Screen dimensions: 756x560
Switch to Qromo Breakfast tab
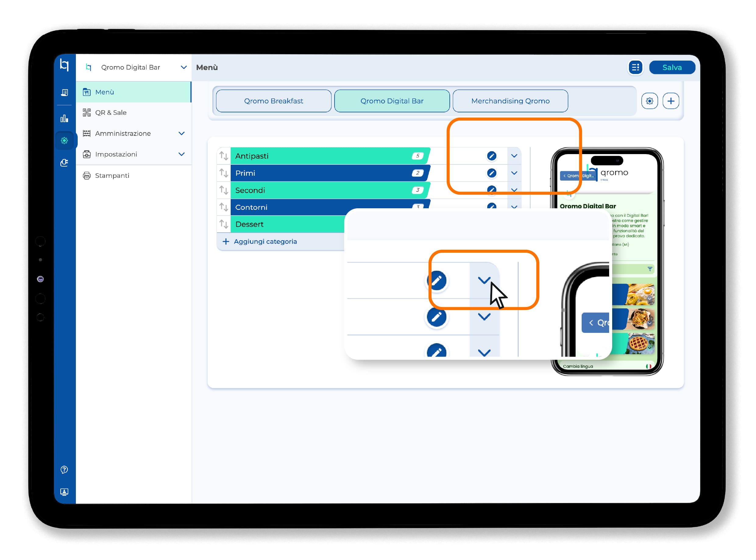tap(273, 101)
